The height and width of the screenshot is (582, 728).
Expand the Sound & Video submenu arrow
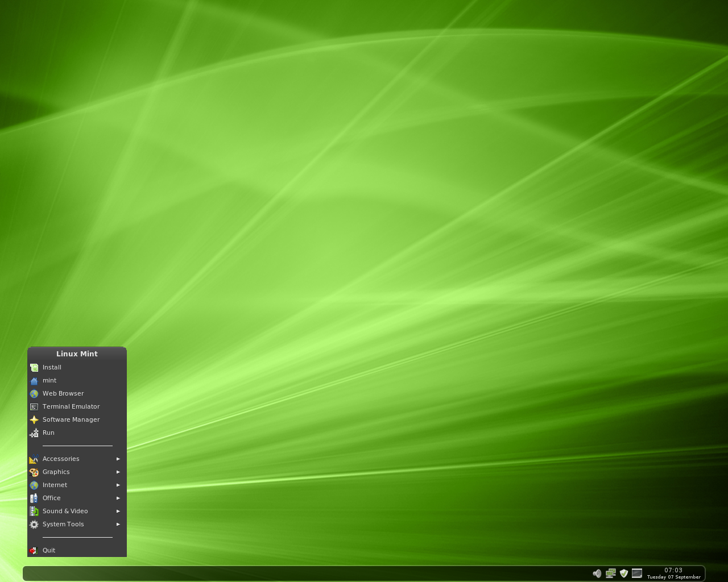118,512
